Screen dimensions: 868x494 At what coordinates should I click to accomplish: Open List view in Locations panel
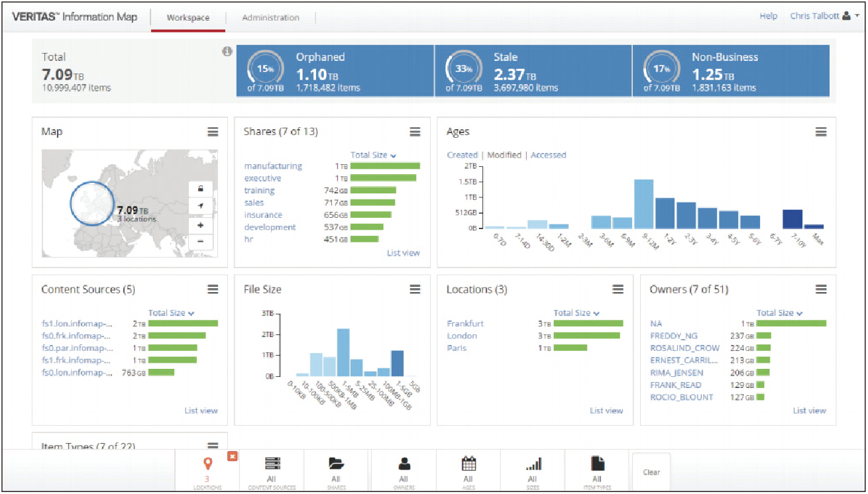606,411
